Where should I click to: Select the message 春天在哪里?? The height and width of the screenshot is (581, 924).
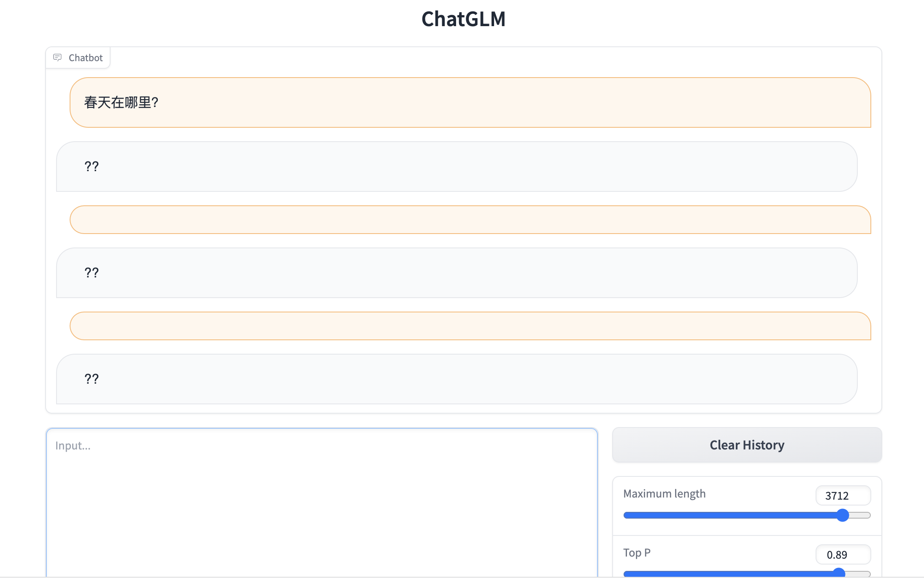pyautogui.click(x=121, y=102)
